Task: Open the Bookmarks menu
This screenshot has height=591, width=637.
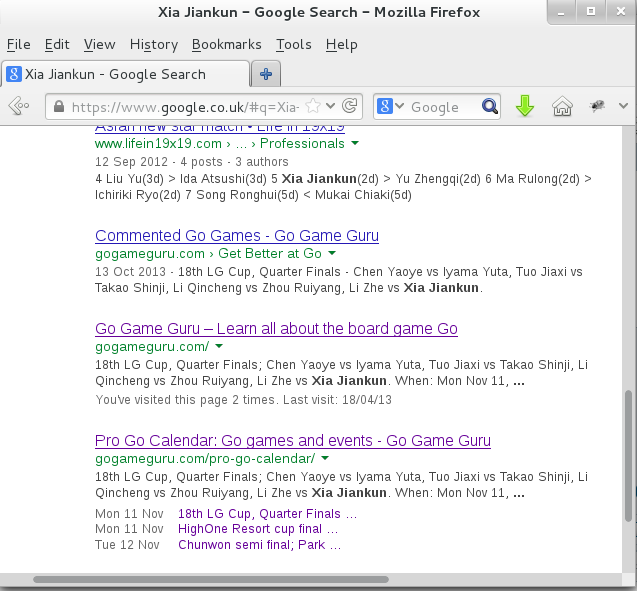Action: 226,44
